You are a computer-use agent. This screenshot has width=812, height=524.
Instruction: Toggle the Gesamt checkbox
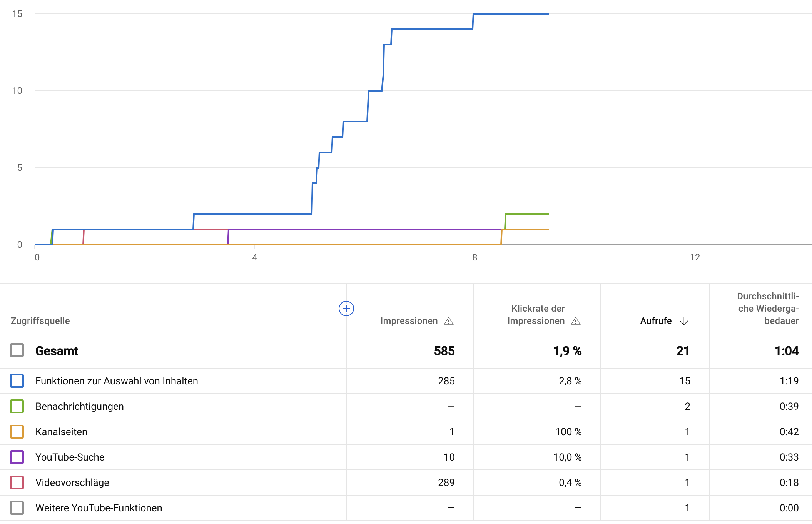point(17,350)
